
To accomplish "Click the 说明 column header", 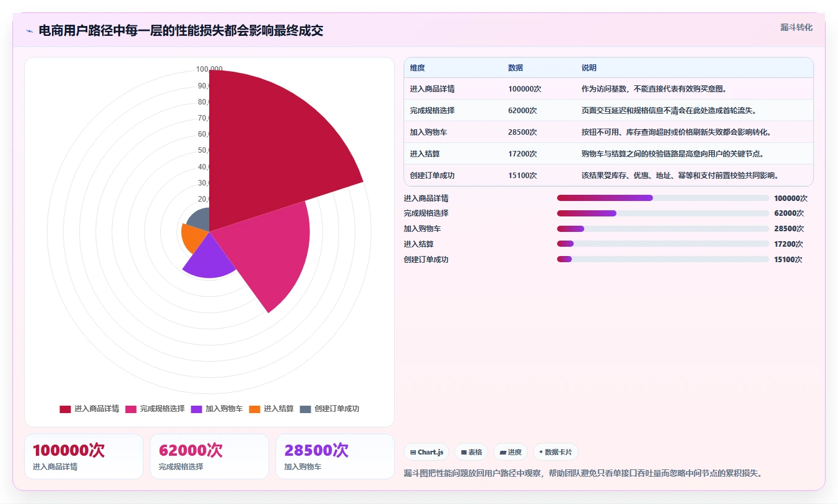I will coord(589,68).
